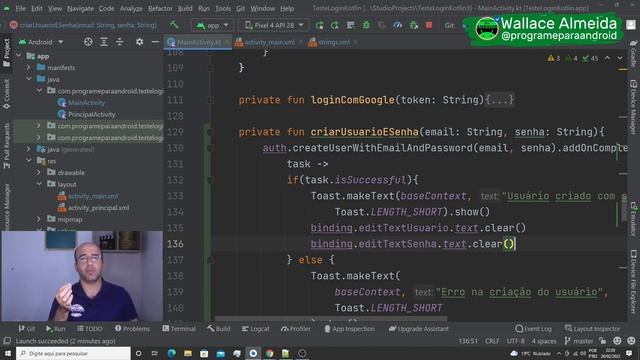The width and height of the screenshot is (640, 360).
Task: Hide the Project tool window
Action: click(155, 42)
